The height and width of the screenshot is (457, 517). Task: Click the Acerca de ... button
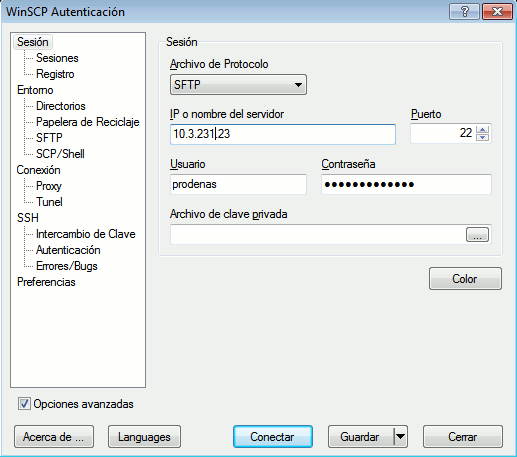[x=54, y=437]
